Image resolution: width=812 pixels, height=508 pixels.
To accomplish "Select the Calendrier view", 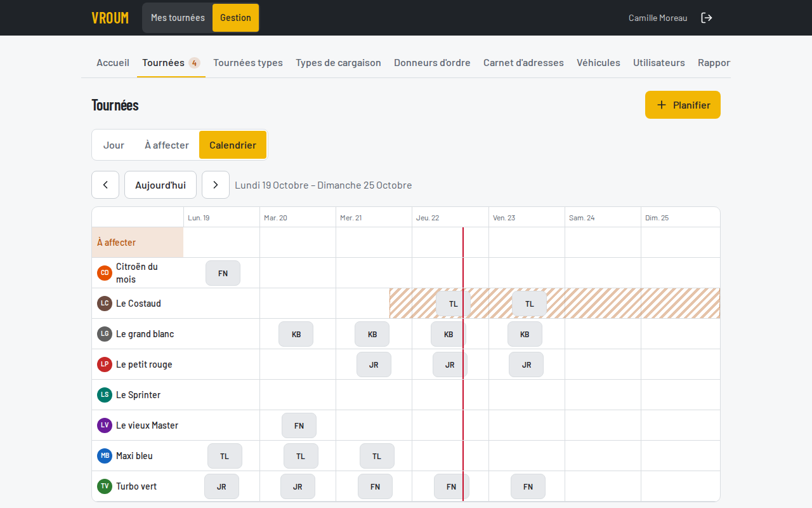I will point(233,145).
